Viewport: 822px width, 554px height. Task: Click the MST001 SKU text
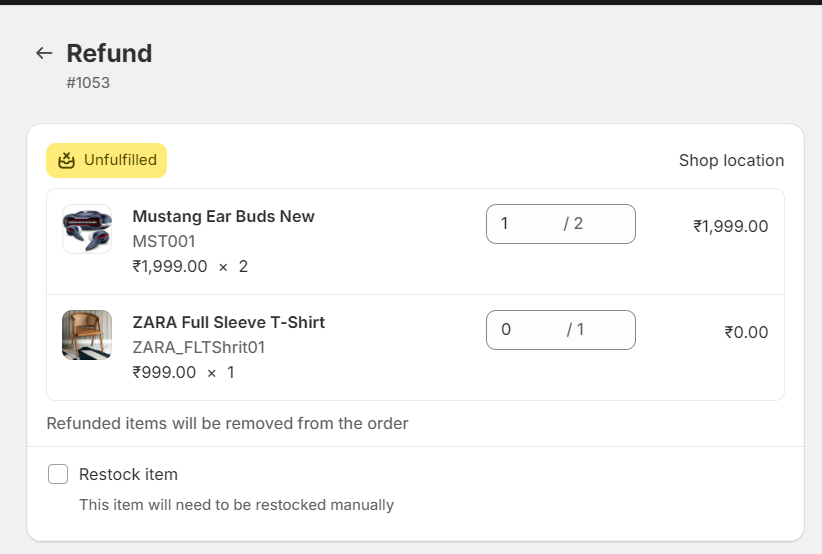tap(164, 241)
